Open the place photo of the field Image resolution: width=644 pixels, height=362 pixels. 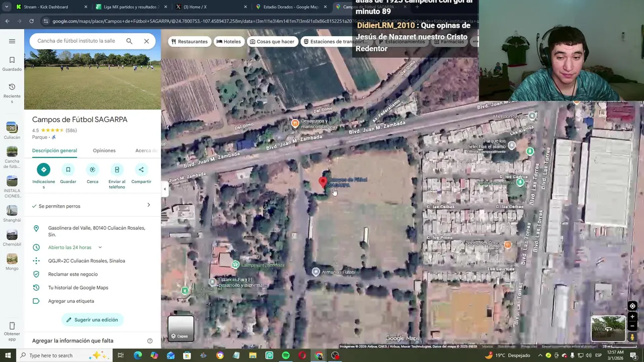point(93,79)
